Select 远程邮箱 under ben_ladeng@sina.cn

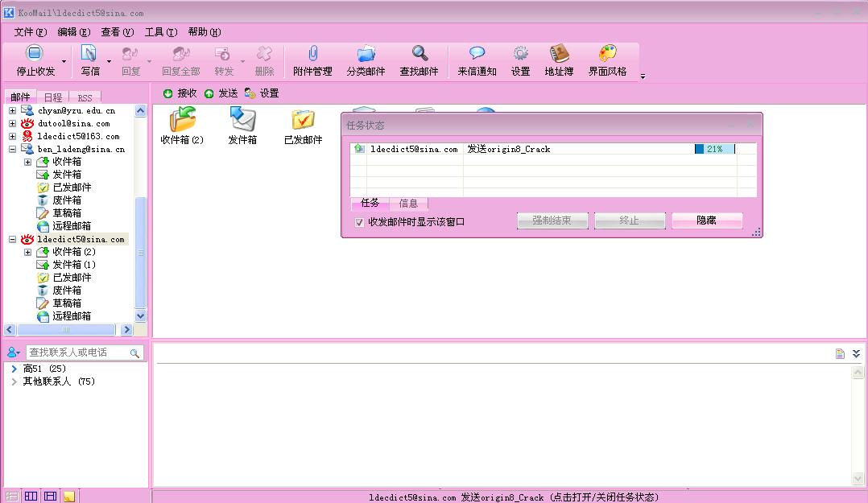coord(72,226)
